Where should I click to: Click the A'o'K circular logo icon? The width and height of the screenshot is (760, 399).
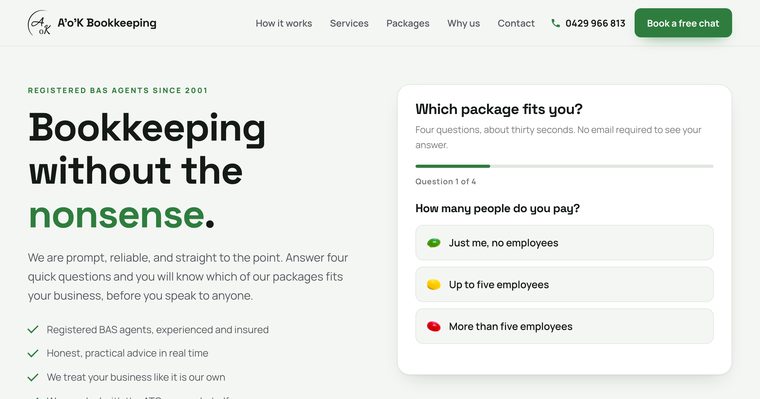(x=40, y=23)
